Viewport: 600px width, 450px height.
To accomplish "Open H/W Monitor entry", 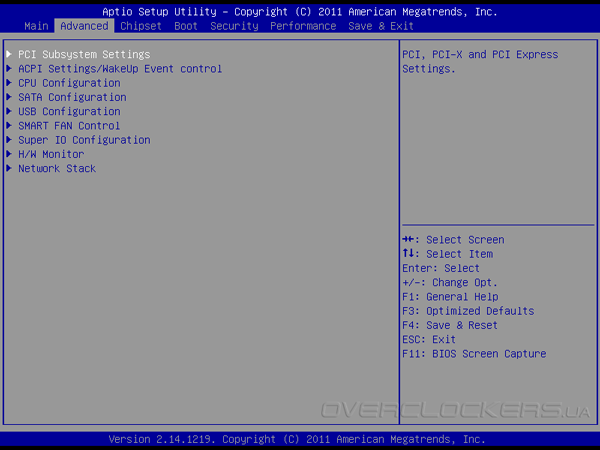I will [51, 154].
